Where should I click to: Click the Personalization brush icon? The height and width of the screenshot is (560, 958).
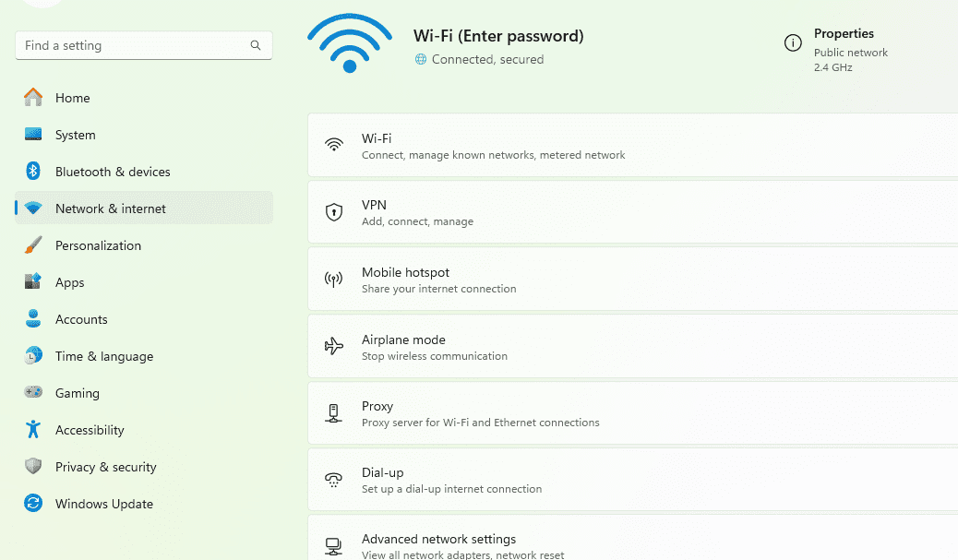tap(32, 245)
